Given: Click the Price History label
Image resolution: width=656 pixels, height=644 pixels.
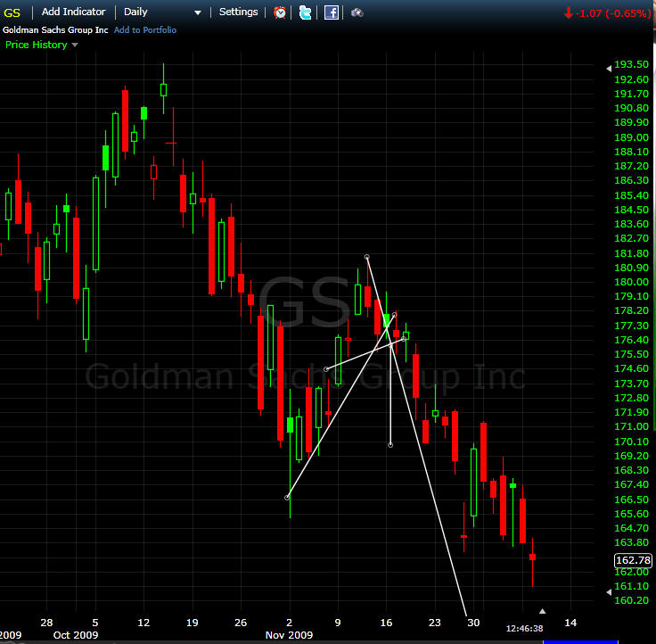Looking at the screenshot, I should (36, 45).
